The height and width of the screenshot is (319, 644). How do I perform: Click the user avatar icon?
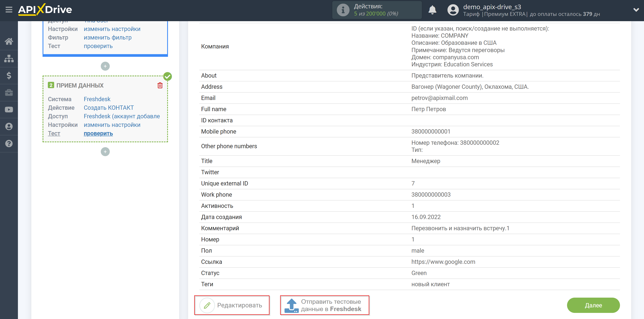[453, 10]
